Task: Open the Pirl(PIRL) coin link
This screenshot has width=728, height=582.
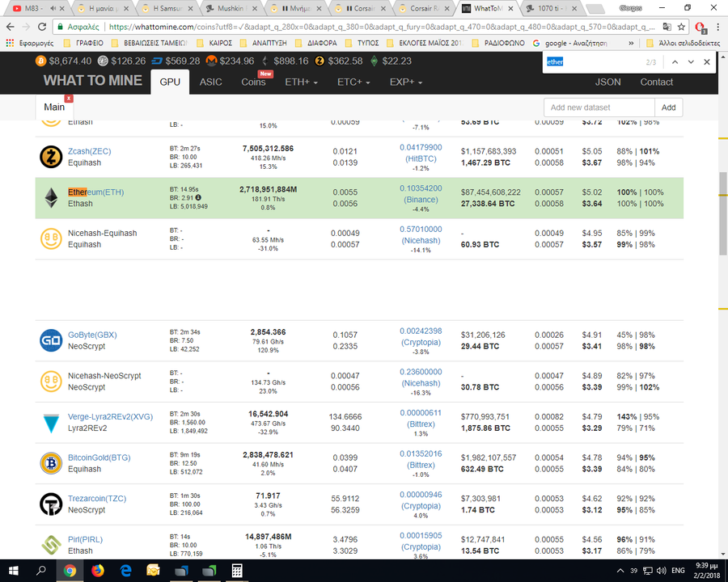Action: click(x=86, y=539)
